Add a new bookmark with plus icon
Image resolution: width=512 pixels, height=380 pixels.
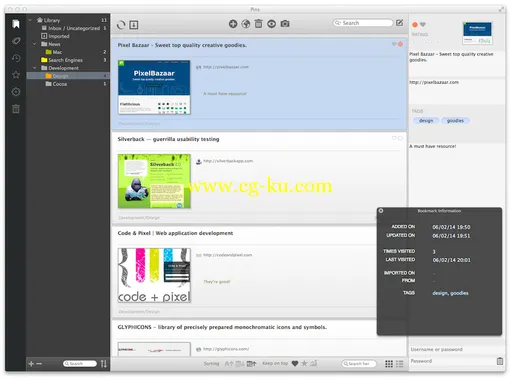233,24
